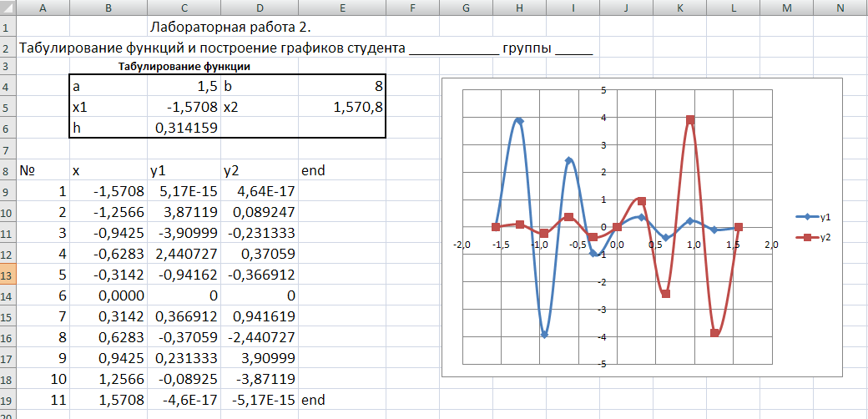Select the Табулирование функции heading cell
Viewport: 868px width, 419px height.
pyautogui.click(x=184, y=68)
